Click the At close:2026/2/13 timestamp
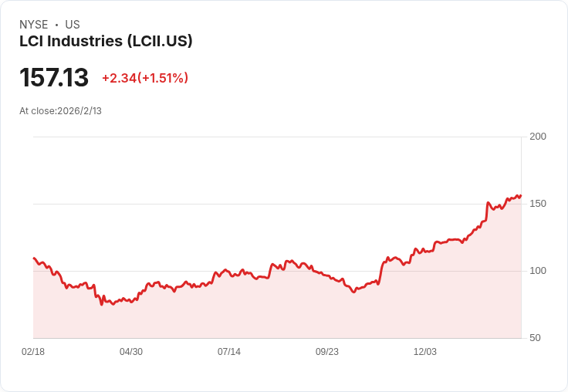The image size is (568, 392). click(60, 111)
